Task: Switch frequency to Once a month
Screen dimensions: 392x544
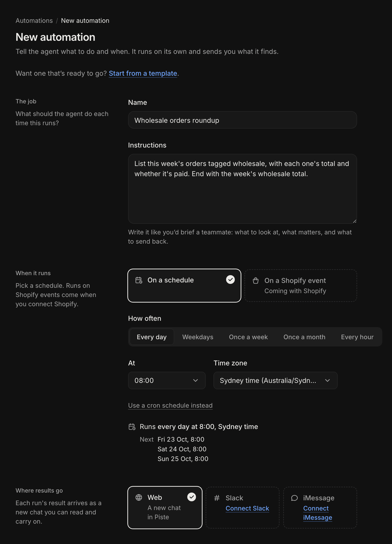Action: (x=304, y=337)
